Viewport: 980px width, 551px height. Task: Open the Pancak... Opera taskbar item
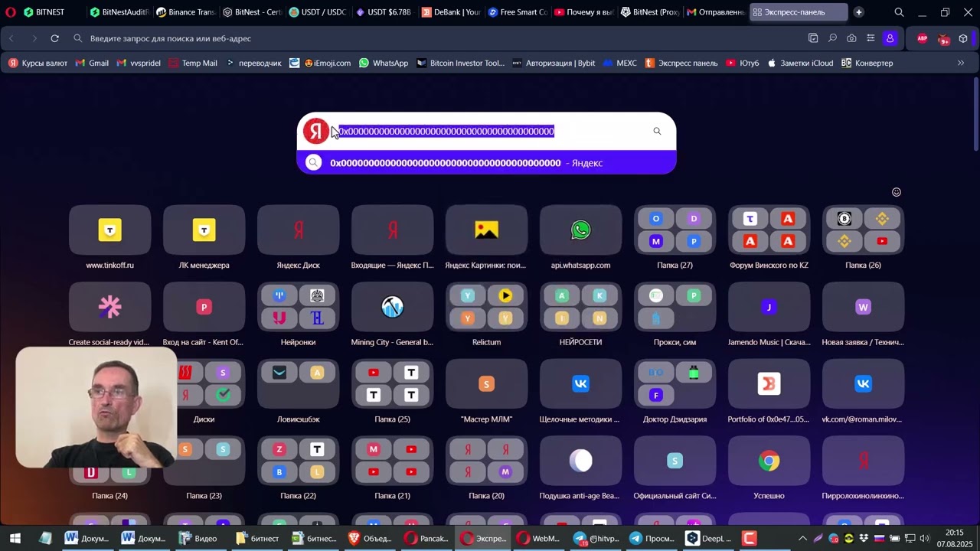click(427, 538)
